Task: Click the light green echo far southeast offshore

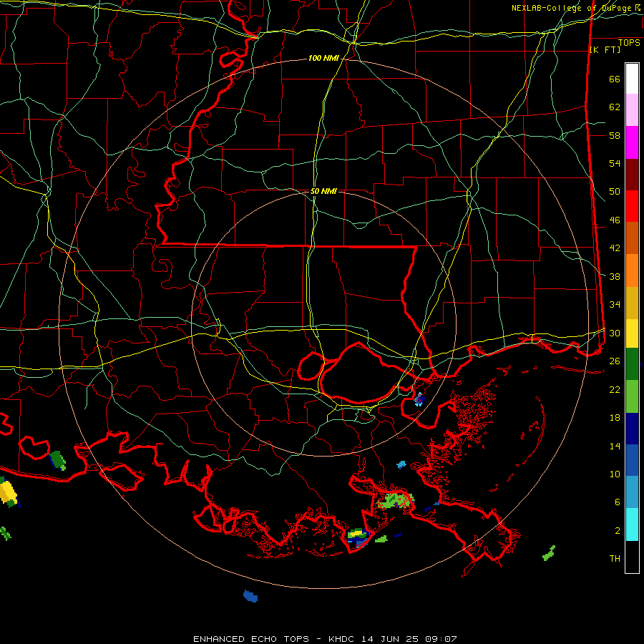Action: click(x=549, y=553)
